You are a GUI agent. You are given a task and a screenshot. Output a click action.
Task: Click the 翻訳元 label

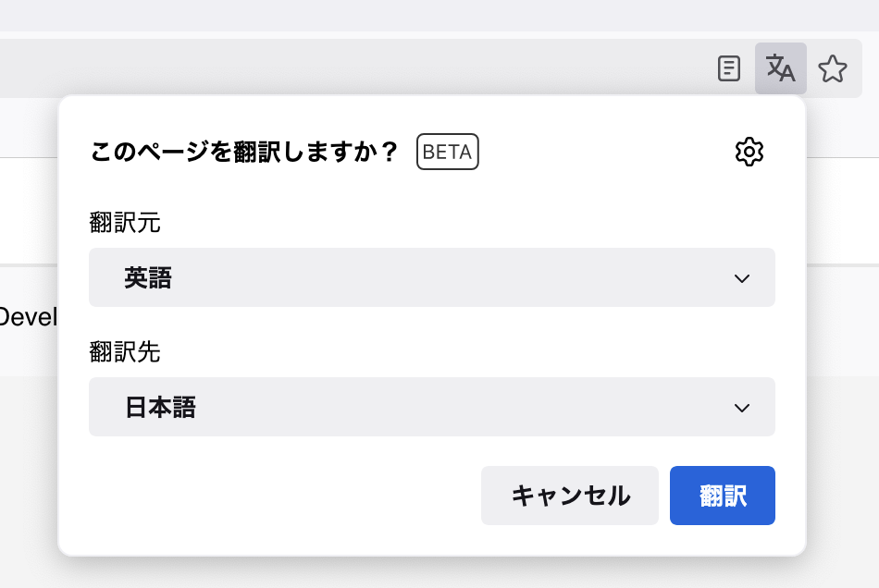click(x=125, y=222)
